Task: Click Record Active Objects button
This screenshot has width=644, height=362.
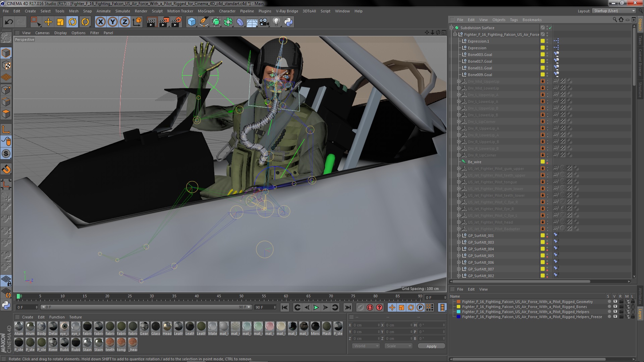Action: (x=360, y=307)
